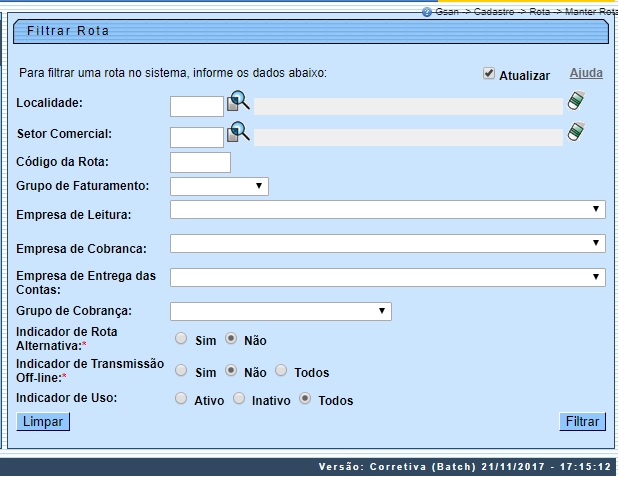
Task: Select Inativo for Indicador de Uso
Action: click(x=239, y=399)
